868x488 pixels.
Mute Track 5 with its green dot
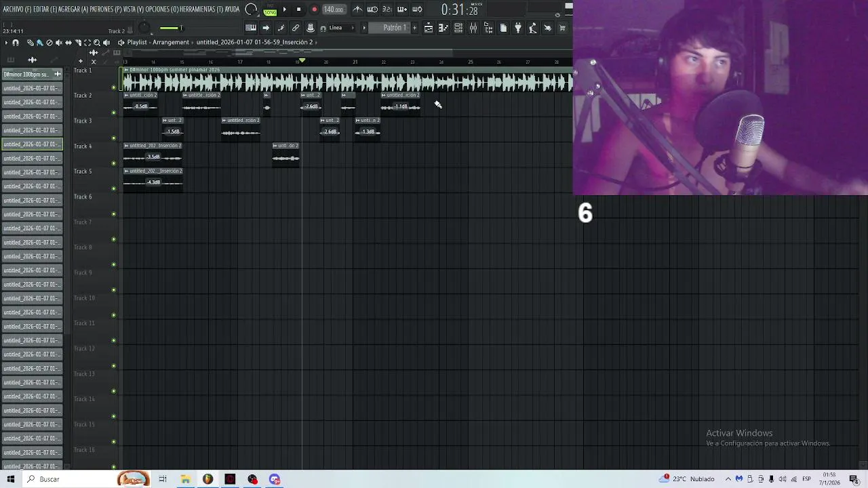tap(113, 188)
